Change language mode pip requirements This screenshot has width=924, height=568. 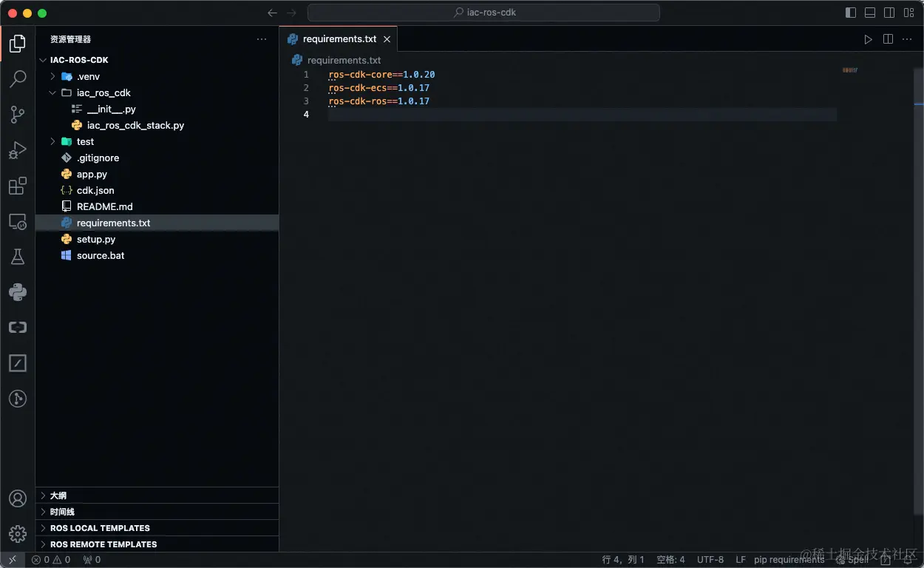[789, 560]
